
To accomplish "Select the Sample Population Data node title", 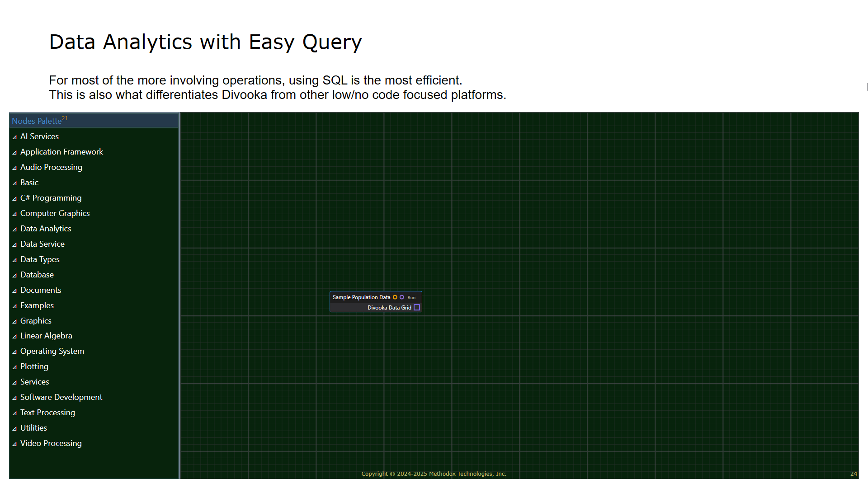I will [361, 297].
